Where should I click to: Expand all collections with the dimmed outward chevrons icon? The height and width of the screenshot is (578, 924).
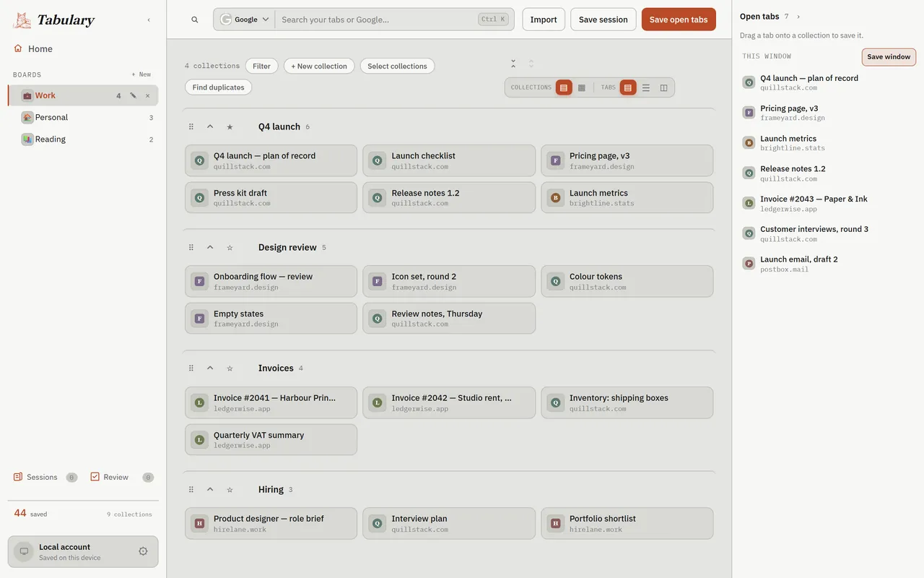(531, 64)
